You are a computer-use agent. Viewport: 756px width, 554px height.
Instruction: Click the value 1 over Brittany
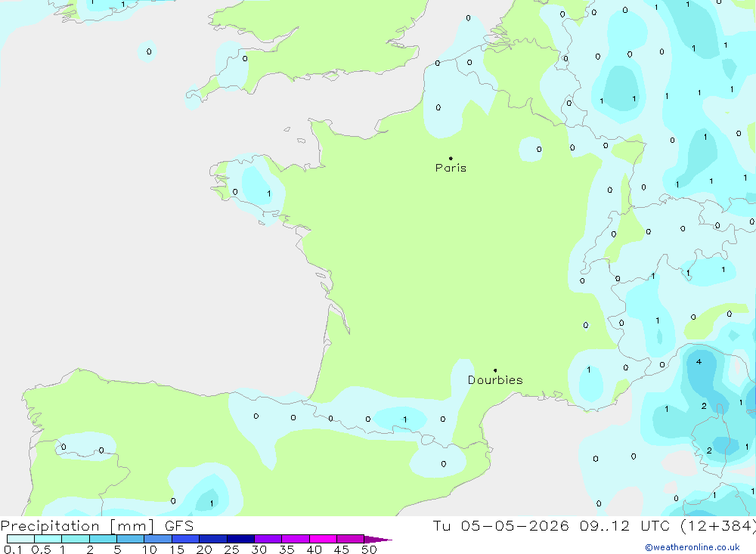(268, 193)
